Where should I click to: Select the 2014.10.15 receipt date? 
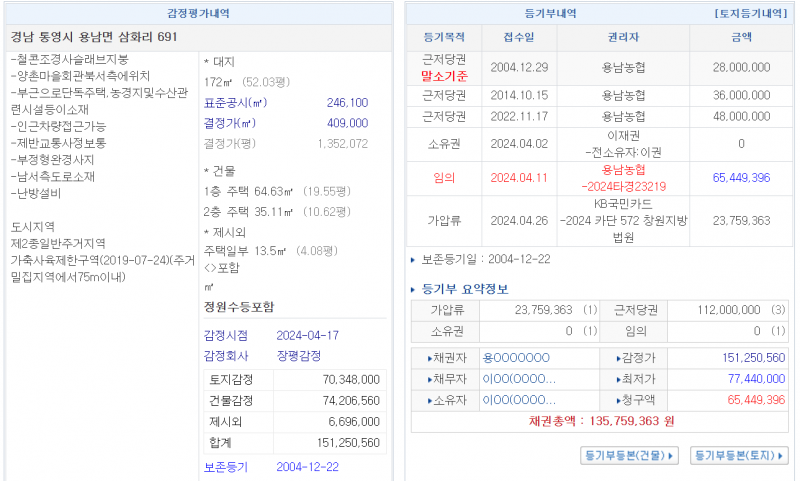coord(519,95)
